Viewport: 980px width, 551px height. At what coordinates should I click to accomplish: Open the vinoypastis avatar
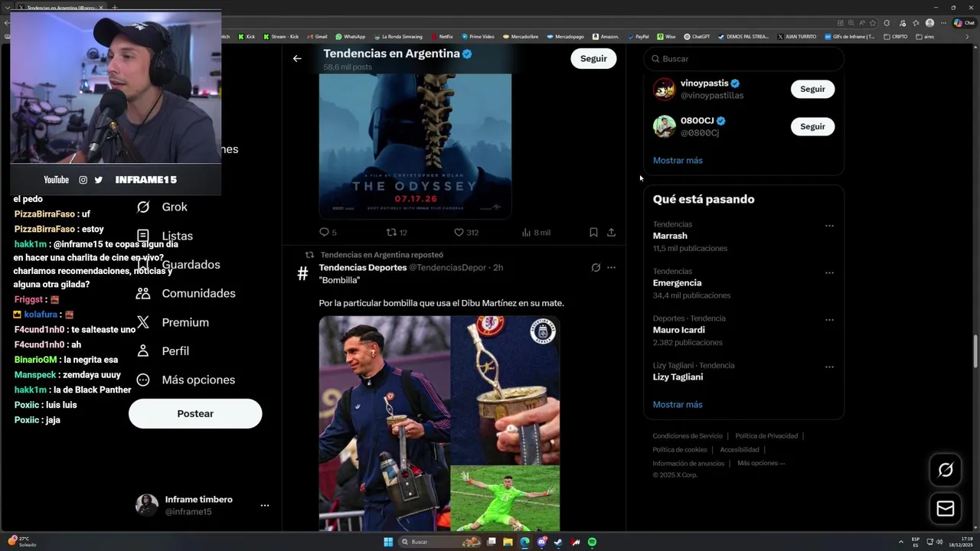coord(664,89)
